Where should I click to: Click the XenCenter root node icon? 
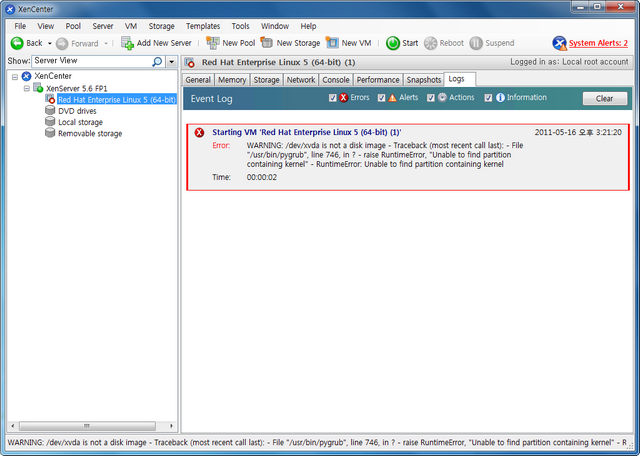pyautogui.click(x=27, y=76)
